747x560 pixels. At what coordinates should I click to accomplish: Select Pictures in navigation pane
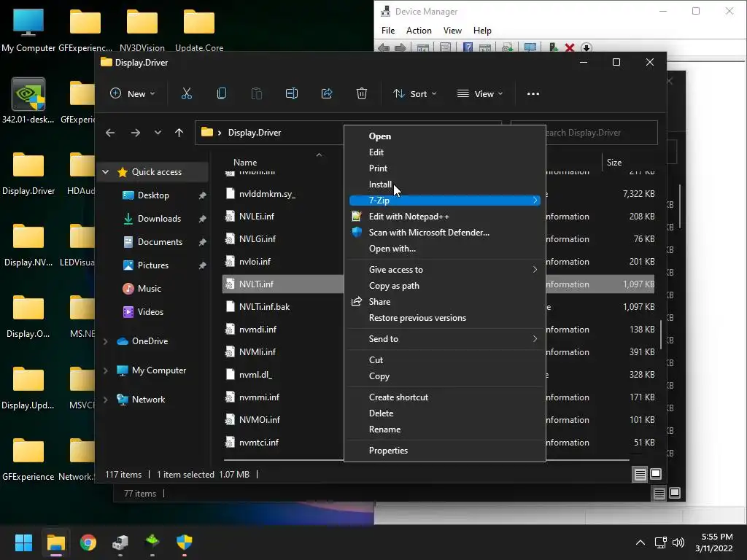pyautogui.click(x=153, y=265)
